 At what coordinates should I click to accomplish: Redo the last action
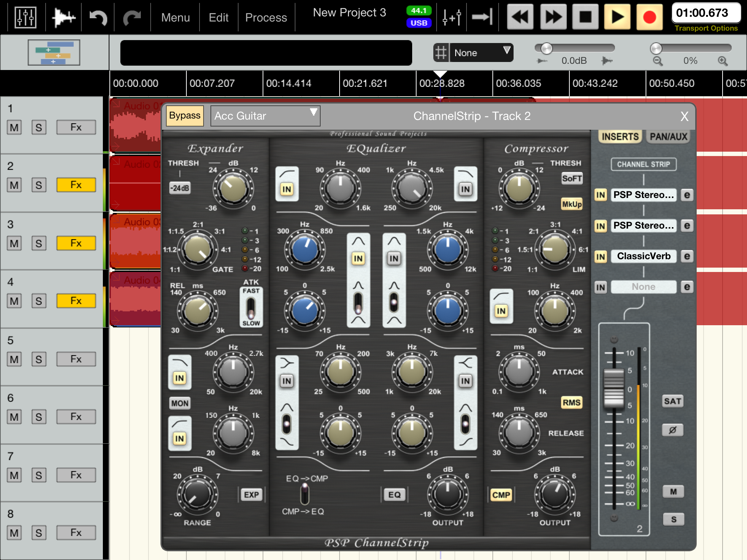[132, 17]
